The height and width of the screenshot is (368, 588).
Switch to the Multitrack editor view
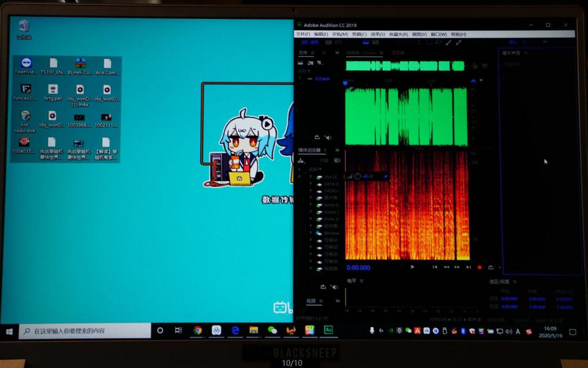[334, 42]
